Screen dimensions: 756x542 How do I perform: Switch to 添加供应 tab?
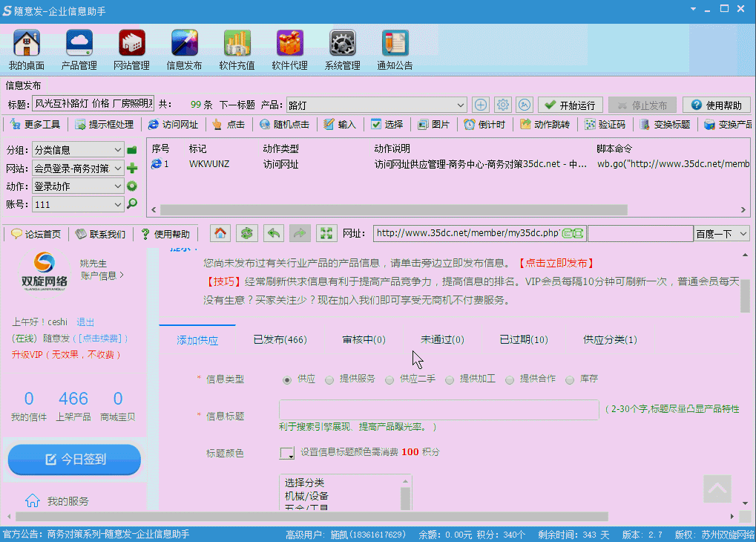pos(197,340)
